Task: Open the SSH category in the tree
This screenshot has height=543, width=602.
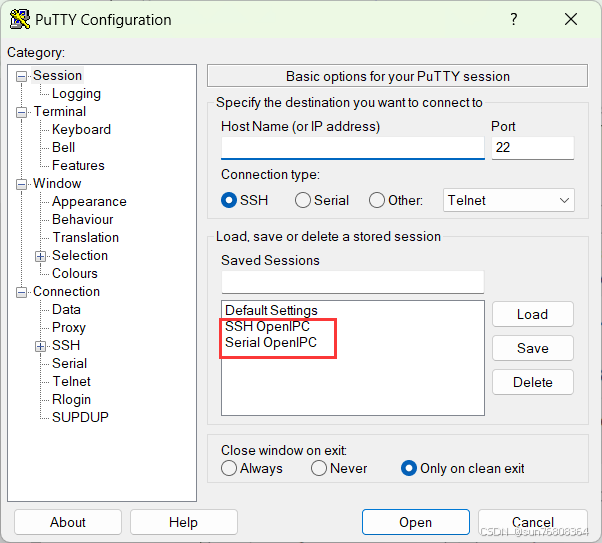Action: pyautogui.click(x=66, y=346)
